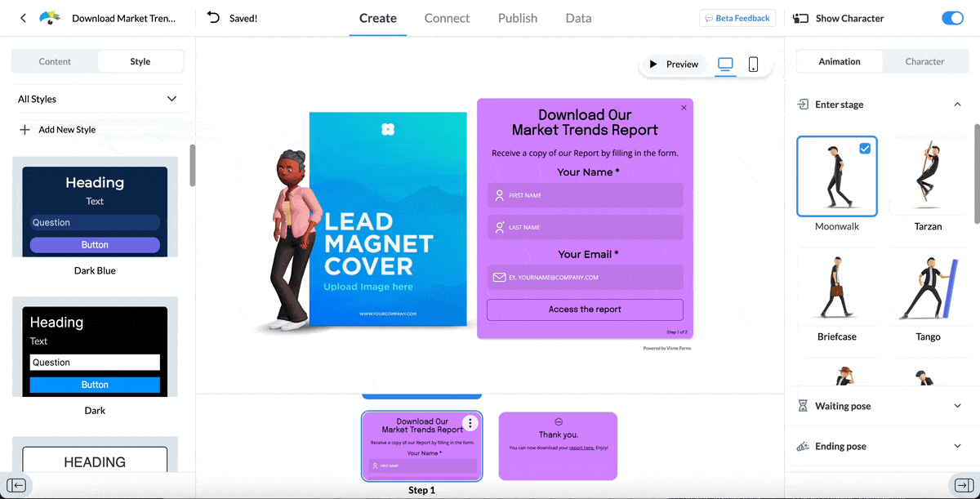The width and height of the screenshot is (980, 499).
Task: Switch to mobile preview mode
Action: click(x=752, y=65)
